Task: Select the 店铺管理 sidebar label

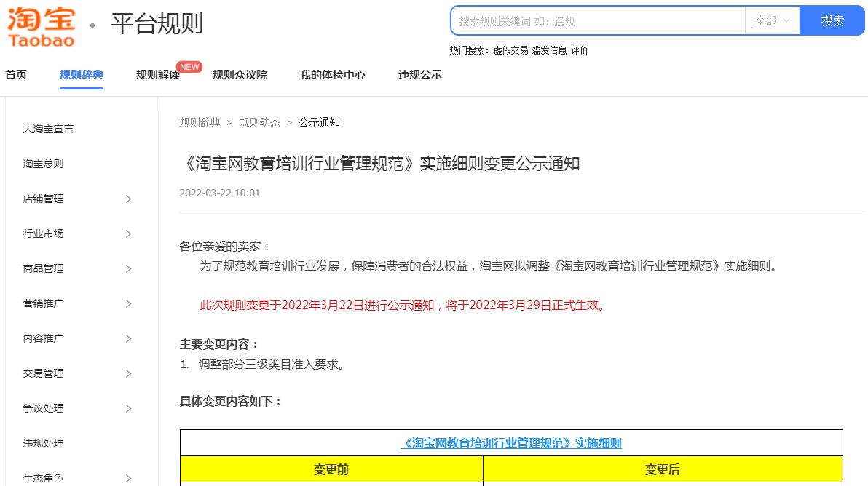Action: (43, 199)
